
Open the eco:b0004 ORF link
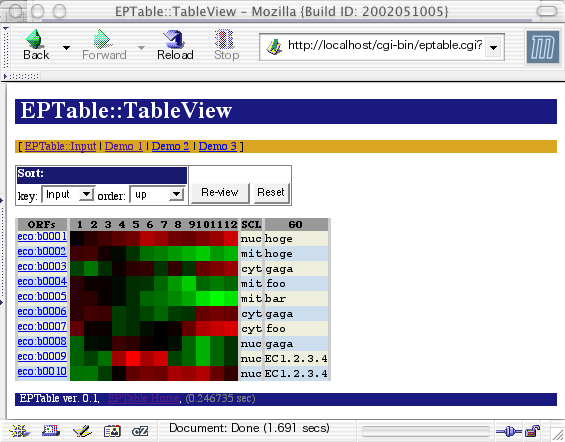point(42,281)
